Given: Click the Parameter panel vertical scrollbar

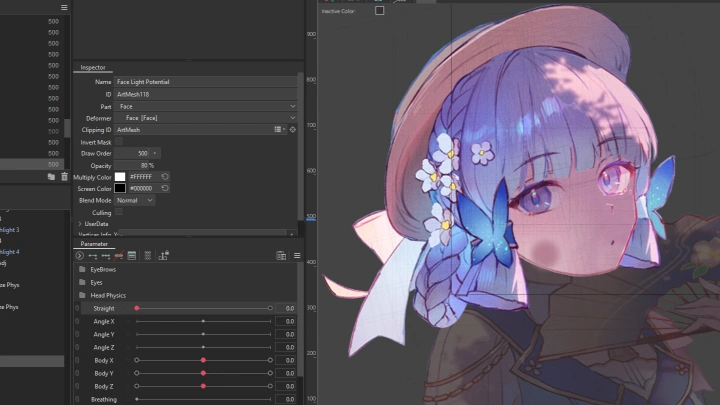Looking at the screenshot, I should (300, 319).
